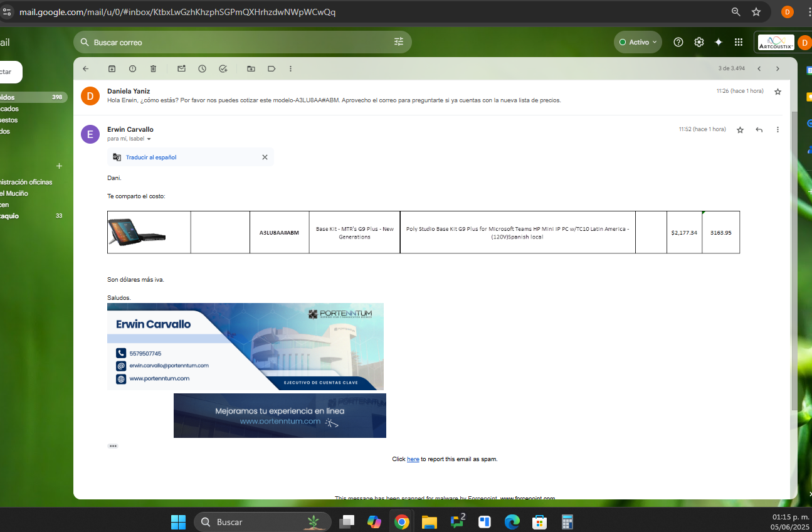Click the Chrome address bar URL
The image size is (812, 532).
coord(177,12)
